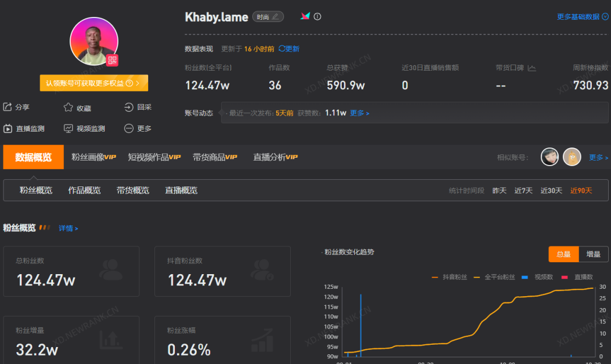611x364 pixels.
Task: Click the star icon to 收藏
Action: click(x=68, y=107)
